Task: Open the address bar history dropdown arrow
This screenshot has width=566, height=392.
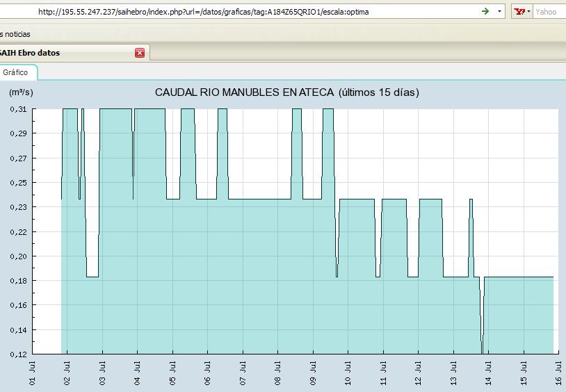Action: tap(499, 12)
